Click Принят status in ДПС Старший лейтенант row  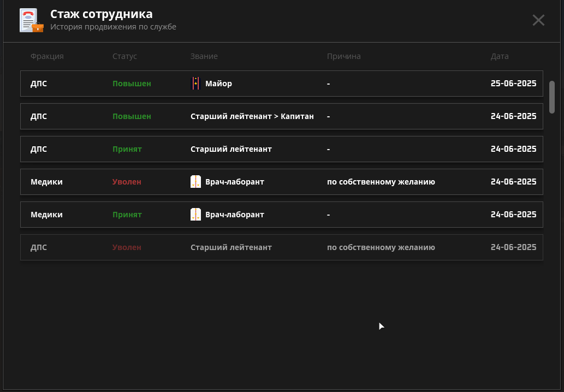pos(127,149)
